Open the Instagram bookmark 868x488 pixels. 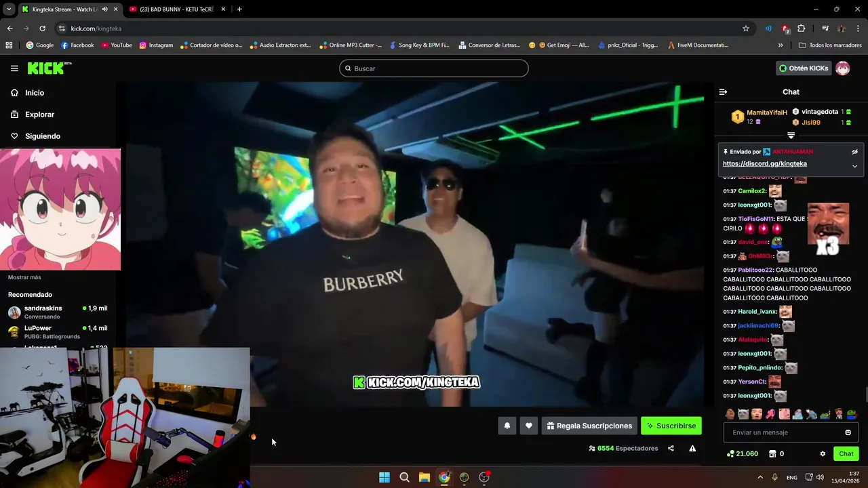point(156,45)
